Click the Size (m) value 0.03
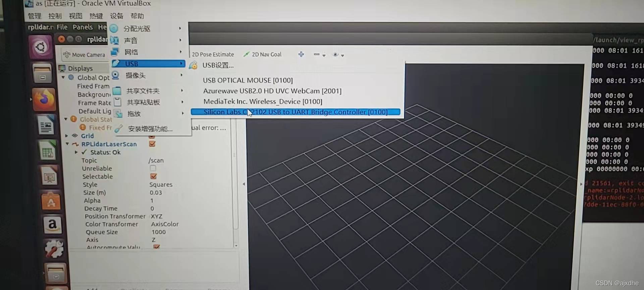 (156, 193)
